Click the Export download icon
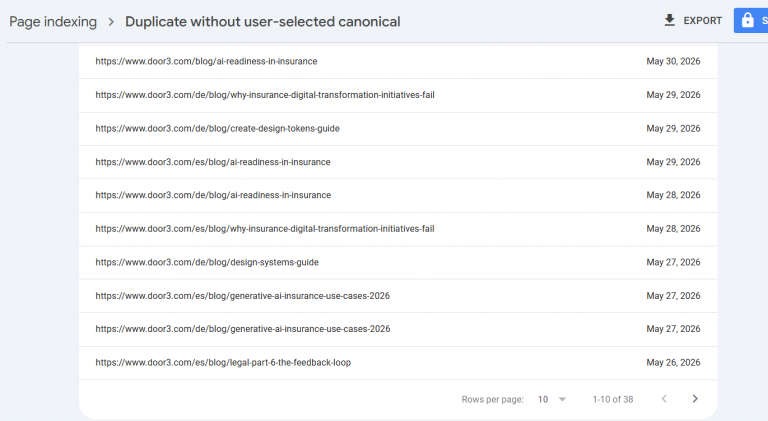The image size is (768, 421). click(669, 21)
